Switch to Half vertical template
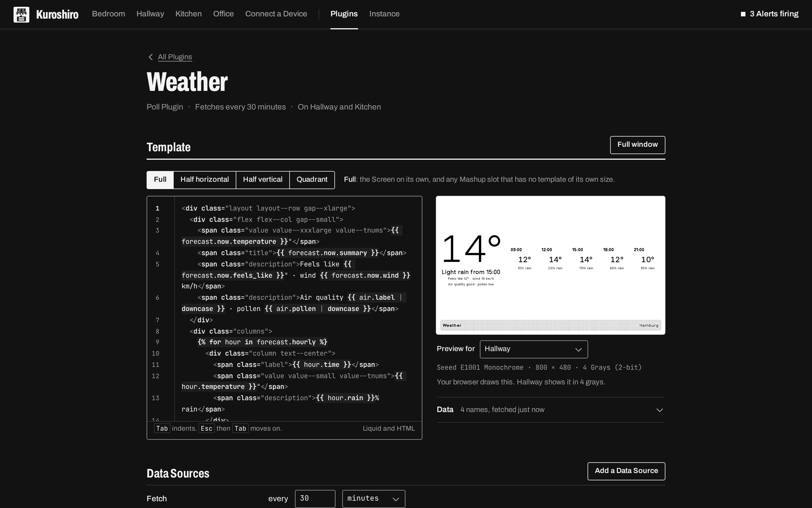 coord(263,180)
